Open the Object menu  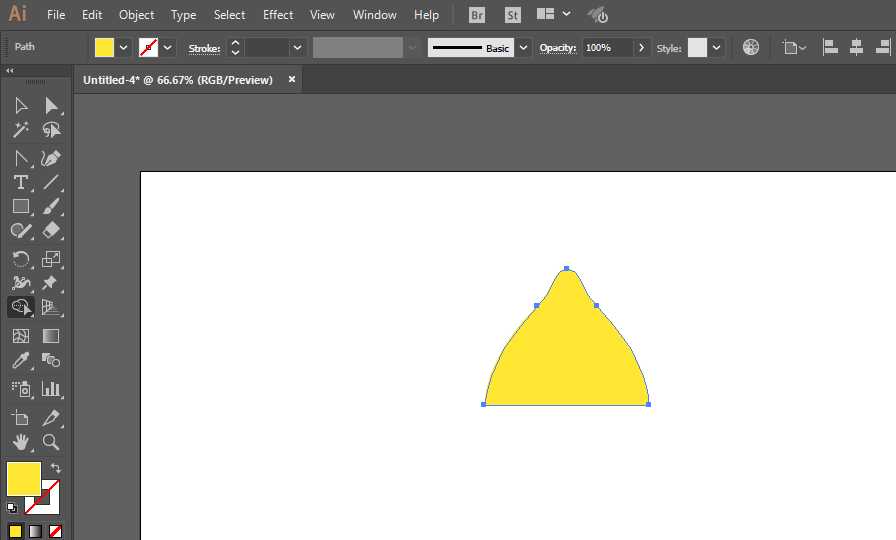coord(137,15)
